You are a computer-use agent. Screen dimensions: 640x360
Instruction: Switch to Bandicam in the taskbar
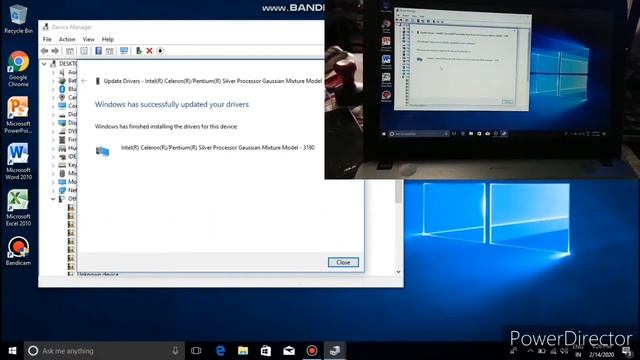click(312, 351)
